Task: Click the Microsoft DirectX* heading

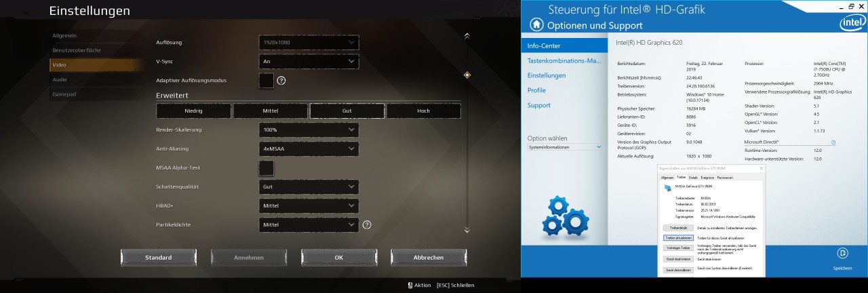Action: 762,142
